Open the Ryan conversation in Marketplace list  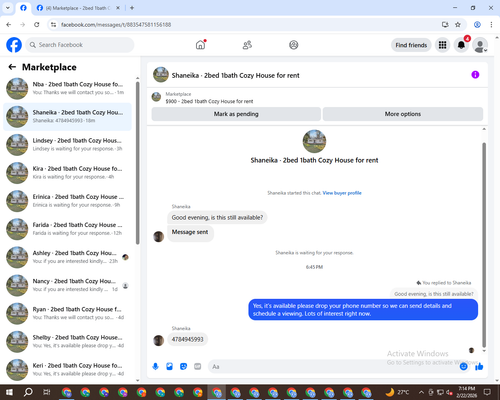67,313
